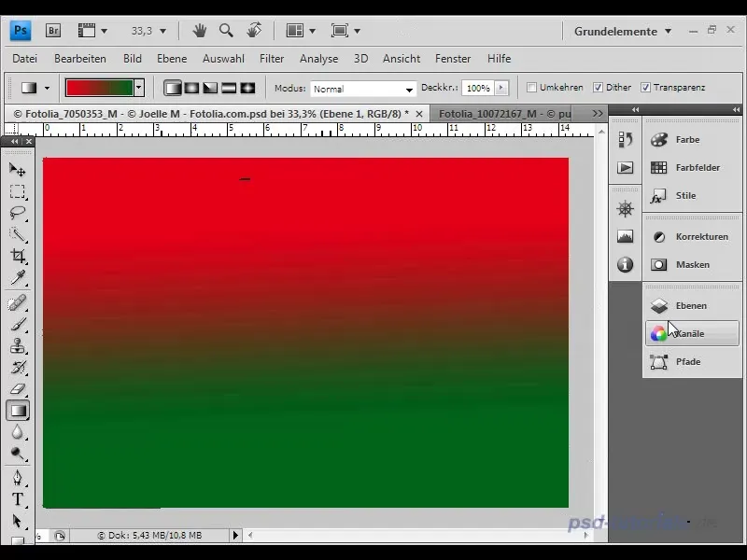Screen dimensions: 747x560
Task: Open status bar info arrow menu
Action: 235,535
